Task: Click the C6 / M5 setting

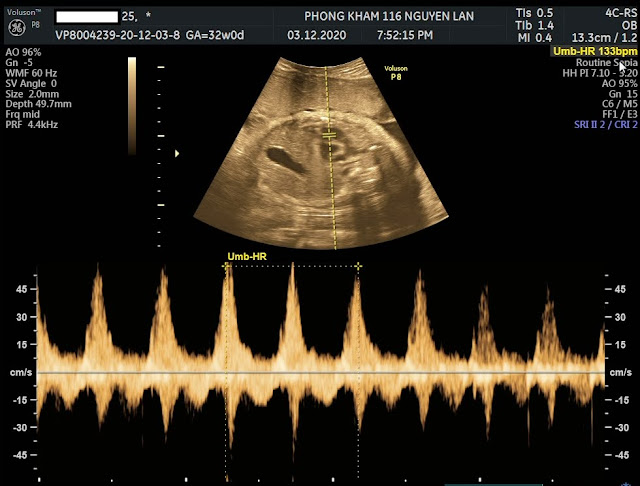Action: click(620, 104)
